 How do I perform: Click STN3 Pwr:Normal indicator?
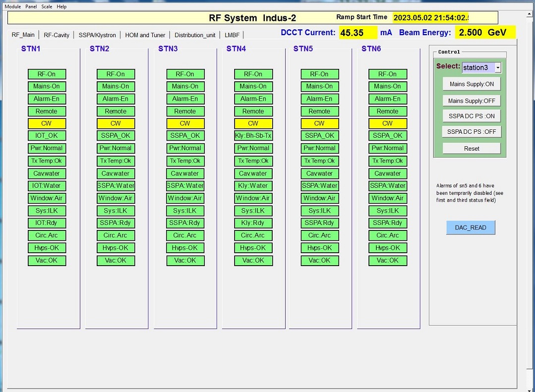(185, 148)
